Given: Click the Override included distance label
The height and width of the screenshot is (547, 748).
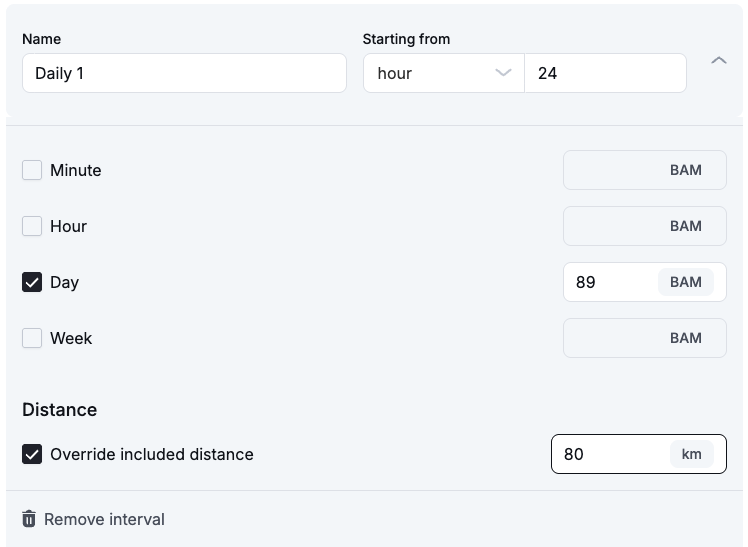Looking at the screenshot, I should (152, 454).
